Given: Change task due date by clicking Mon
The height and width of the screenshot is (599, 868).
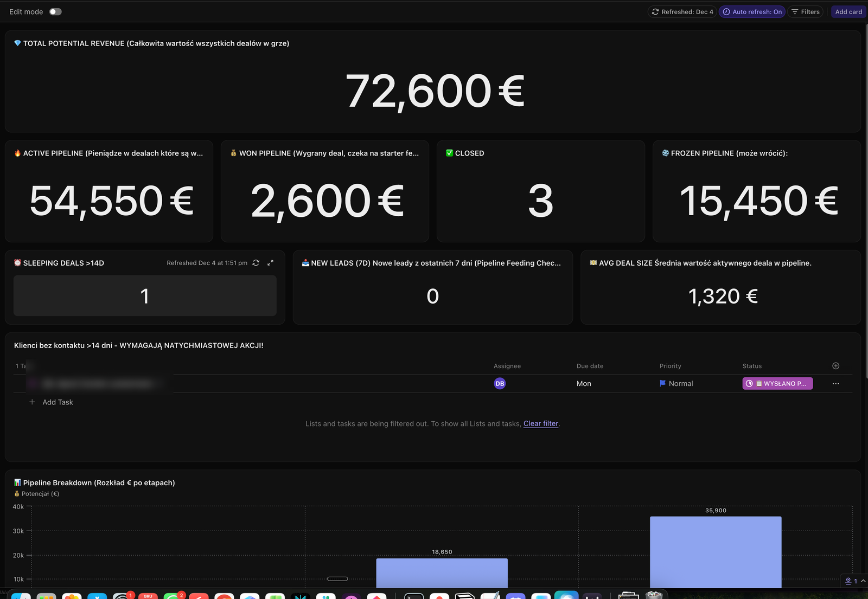Looking at the screenshot, I should [583, 383].
